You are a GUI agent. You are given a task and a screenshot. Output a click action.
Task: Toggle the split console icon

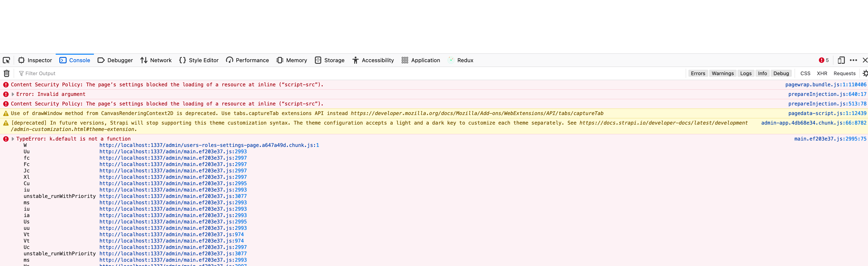point(841,60)
